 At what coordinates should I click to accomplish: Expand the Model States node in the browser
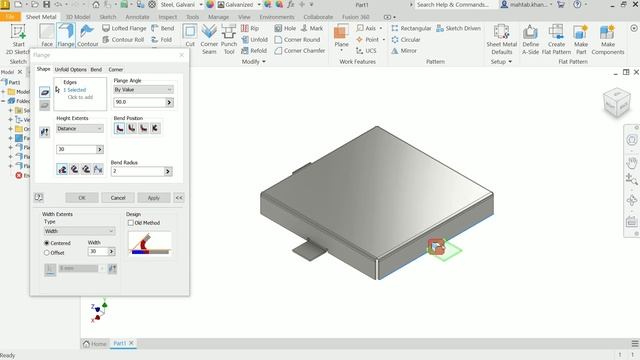click(x=3, y=92)
